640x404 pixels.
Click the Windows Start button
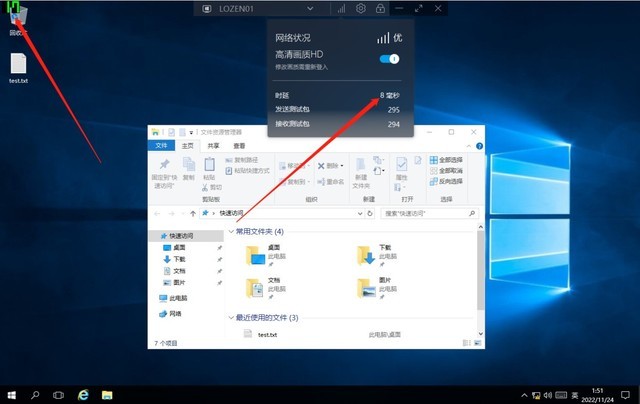11,394
